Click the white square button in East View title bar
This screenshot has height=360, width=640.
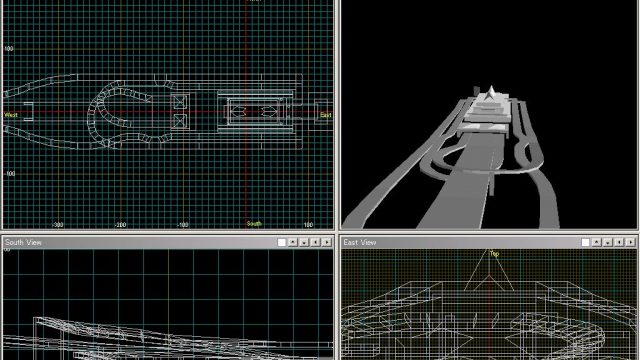(x=585, y=242)
